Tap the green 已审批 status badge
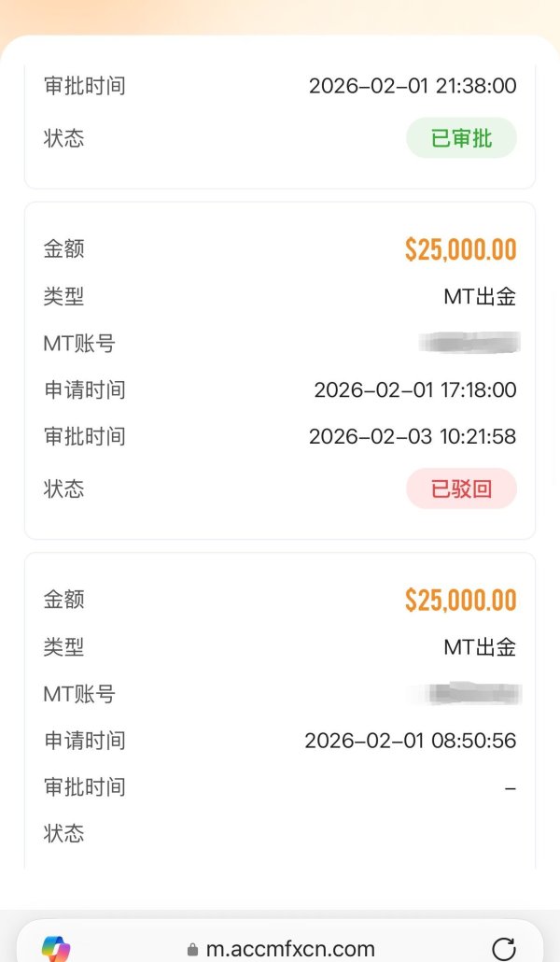Image resolution: width=560 pixels, height=962 pixels. [461, 138]
